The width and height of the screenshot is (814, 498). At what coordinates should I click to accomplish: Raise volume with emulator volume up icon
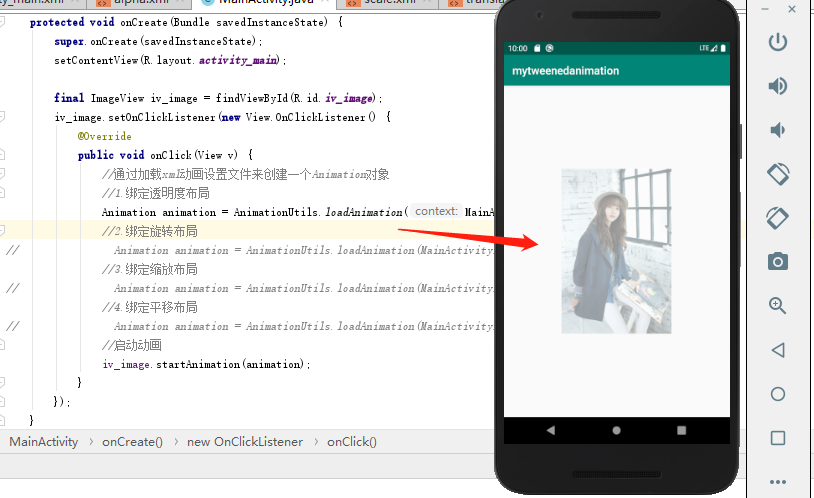(778, 86)
